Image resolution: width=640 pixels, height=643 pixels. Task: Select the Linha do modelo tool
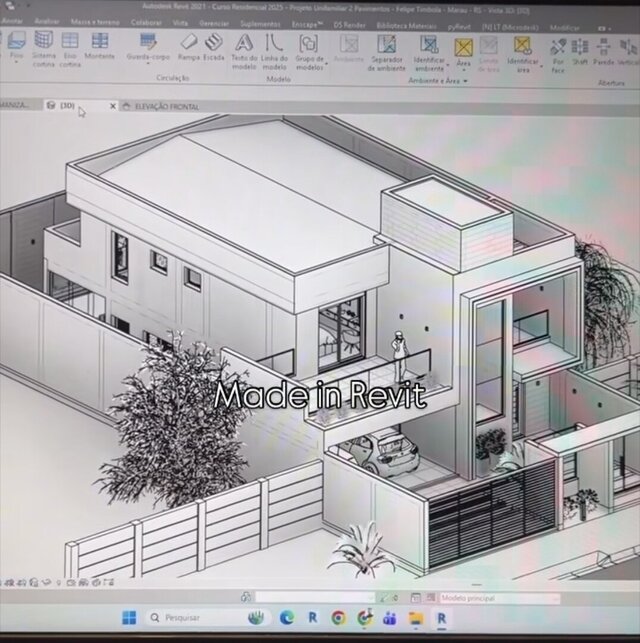(x=274, y=52)
